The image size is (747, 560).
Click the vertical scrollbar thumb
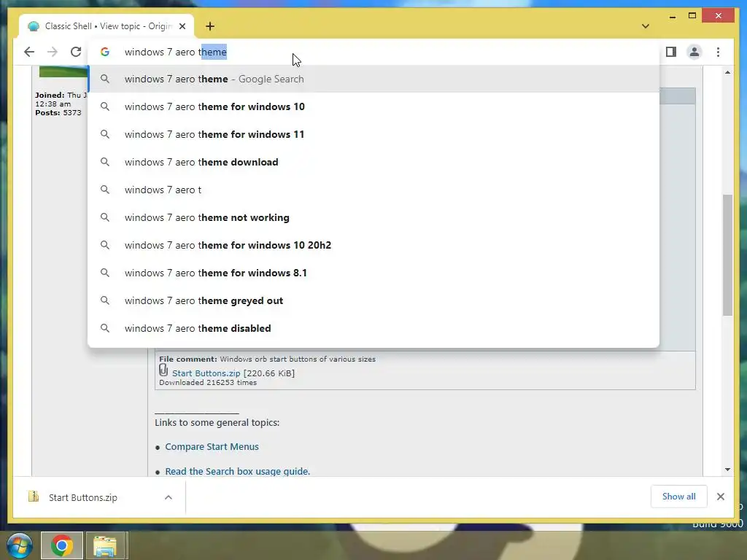tap(727, 254)
